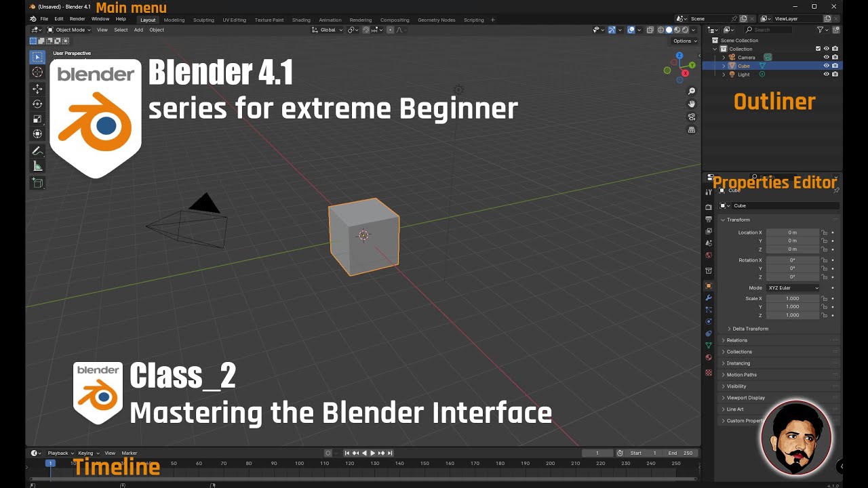Open the World properties tab icon
The width and height of the screenshot is (868, 488).
pyautogui.click(x=709, y=255)
